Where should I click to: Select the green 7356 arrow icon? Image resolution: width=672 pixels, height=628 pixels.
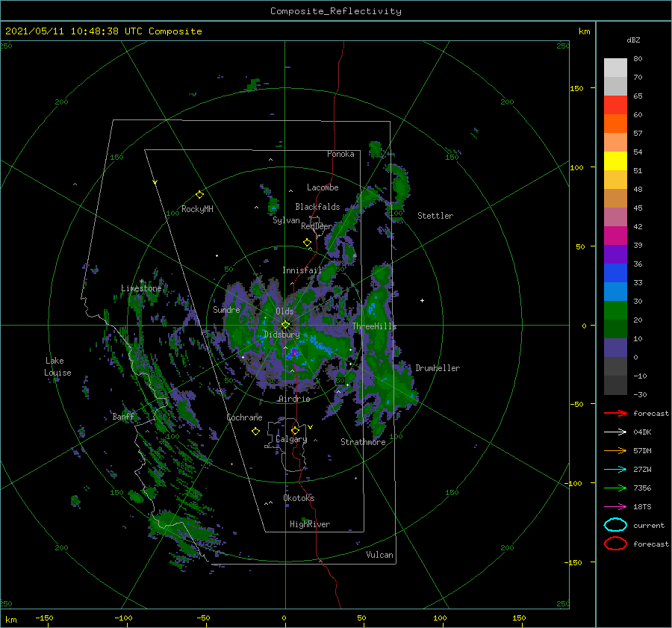click(615, 488)
